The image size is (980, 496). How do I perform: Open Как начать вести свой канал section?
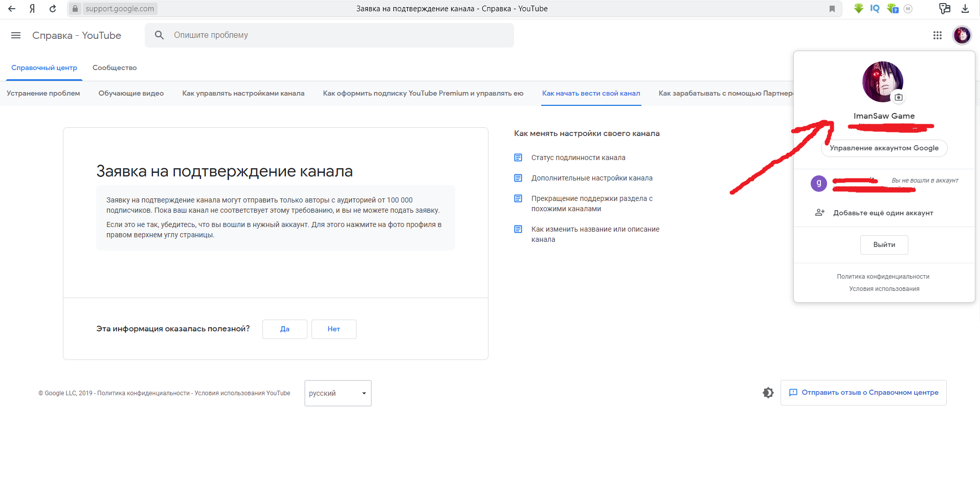click(591, 93)
